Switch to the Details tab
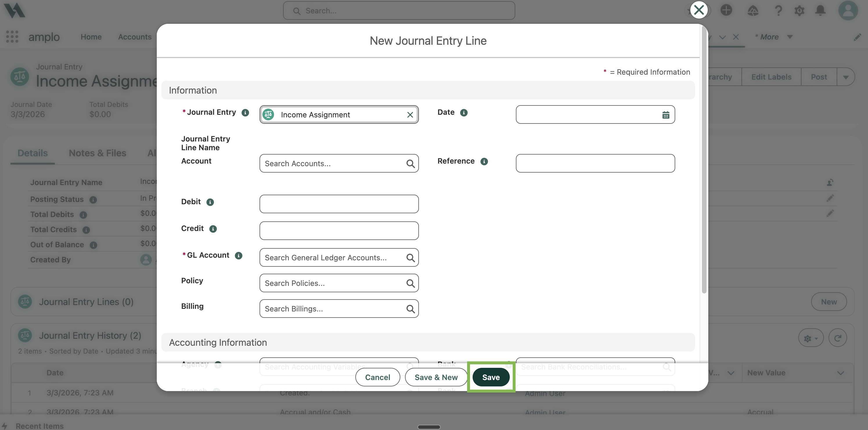 click(x=32, y=153)
